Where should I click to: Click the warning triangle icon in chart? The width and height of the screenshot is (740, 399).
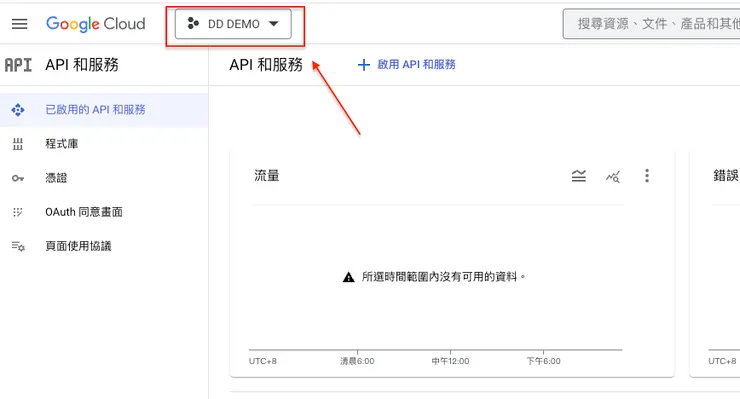pos(348,277)
